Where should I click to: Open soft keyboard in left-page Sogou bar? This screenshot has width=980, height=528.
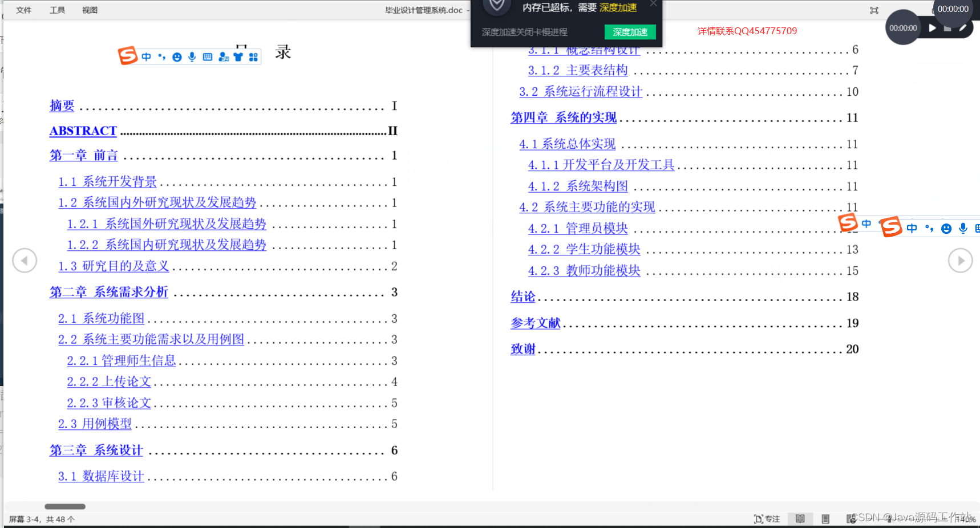click(208, 57)
